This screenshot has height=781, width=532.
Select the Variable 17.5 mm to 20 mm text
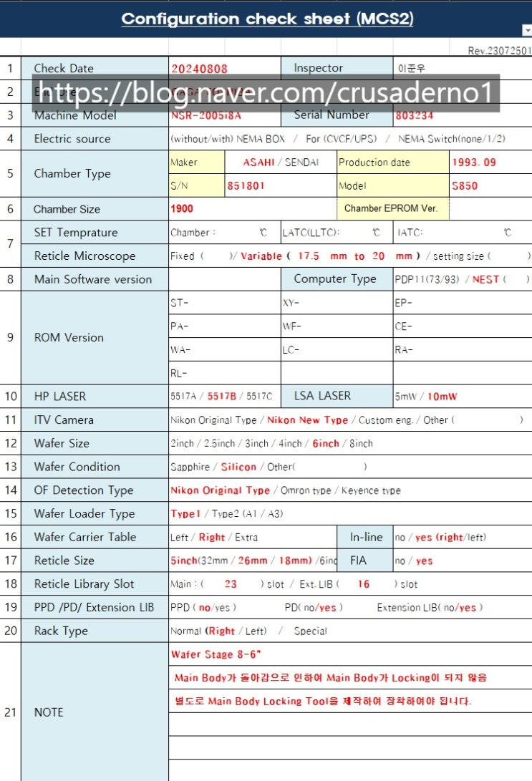pyautogui.click(x=331, y=256)
